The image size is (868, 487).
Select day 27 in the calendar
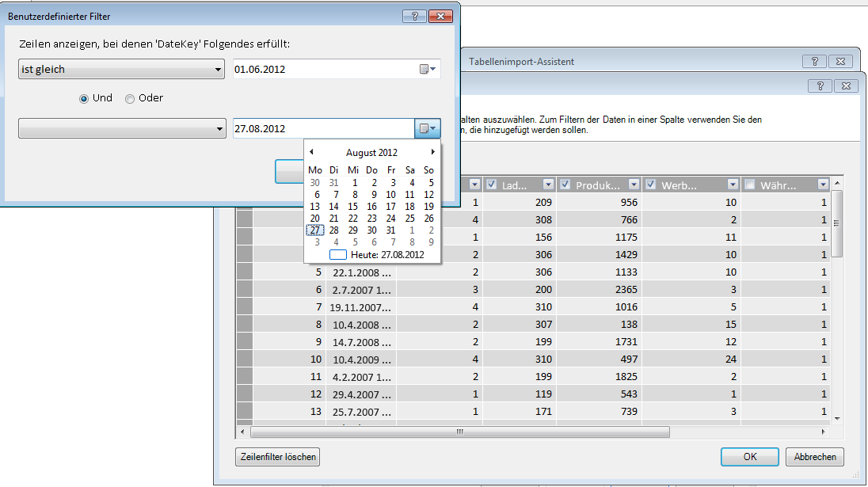(x=315, y=230)
